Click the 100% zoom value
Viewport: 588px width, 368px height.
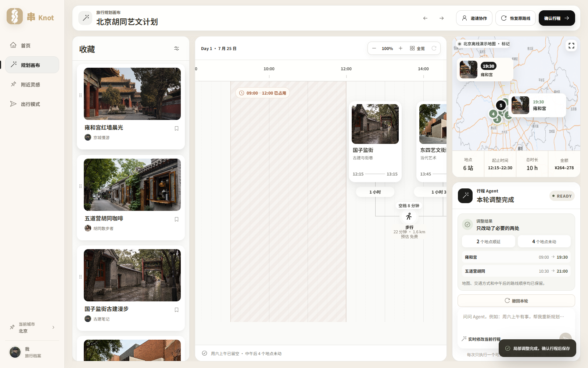click(x=387, y=49)
